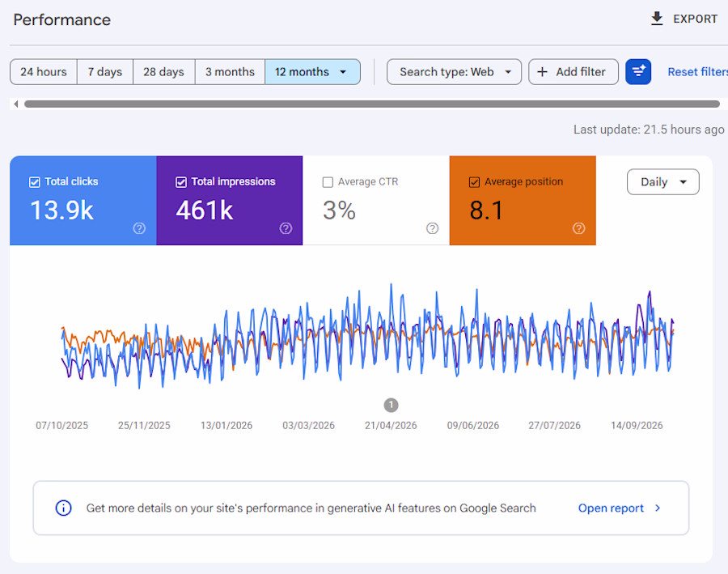Viewport: 728px width, 574px height.
Task: Open the generative AI performance report link
Action: click(x=611, y=508)
